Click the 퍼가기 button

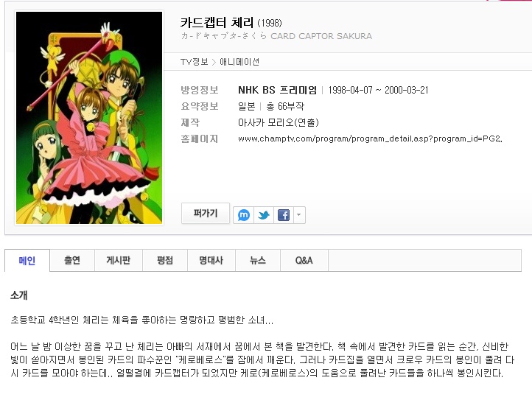pos(206,213)
